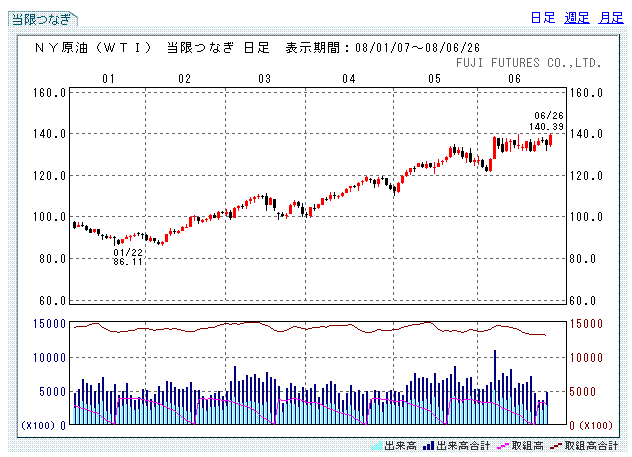632x457 pixels.
Task: Open the 月足 monthly chart
Action: [x=611, y=18]
